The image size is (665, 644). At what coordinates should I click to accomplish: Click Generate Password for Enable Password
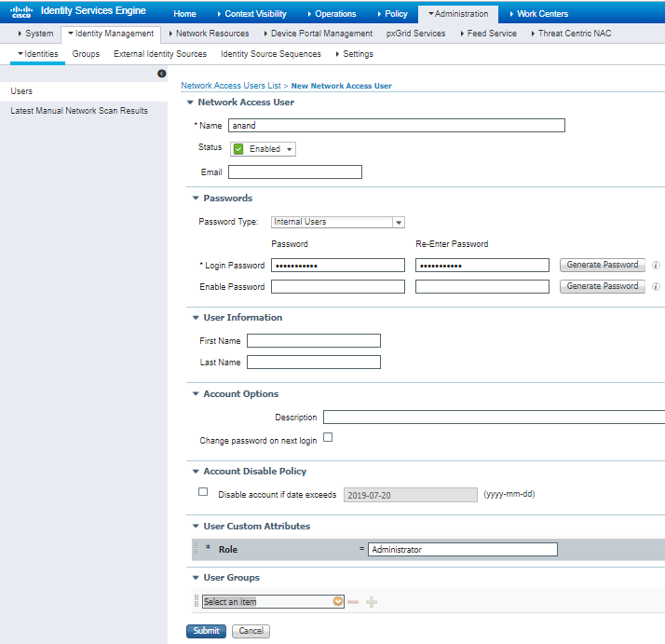point(603,286)
